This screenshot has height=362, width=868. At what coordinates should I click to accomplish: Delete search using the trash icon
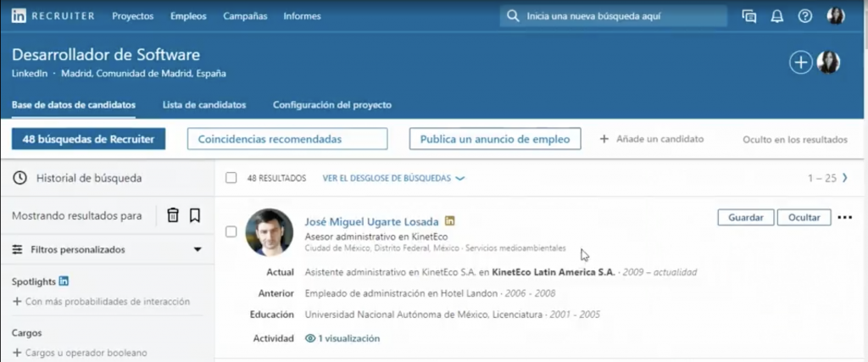pos(173,215)
